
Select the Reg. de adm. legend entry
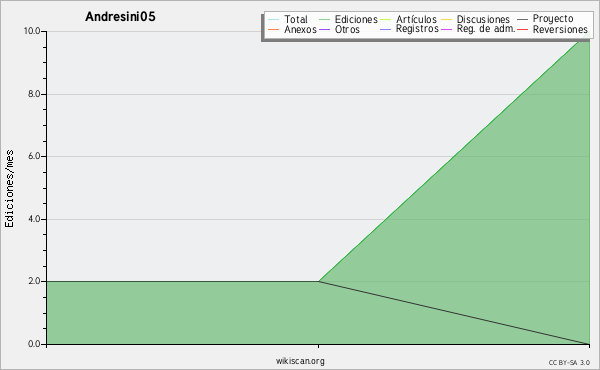pos(478,29)
